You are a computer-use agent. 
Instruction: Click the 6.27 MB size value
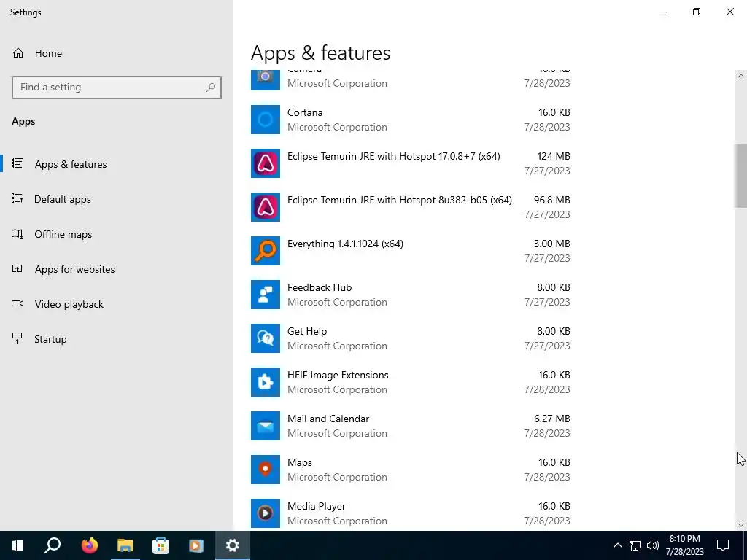pyautogui.click(x=551, y=419)
